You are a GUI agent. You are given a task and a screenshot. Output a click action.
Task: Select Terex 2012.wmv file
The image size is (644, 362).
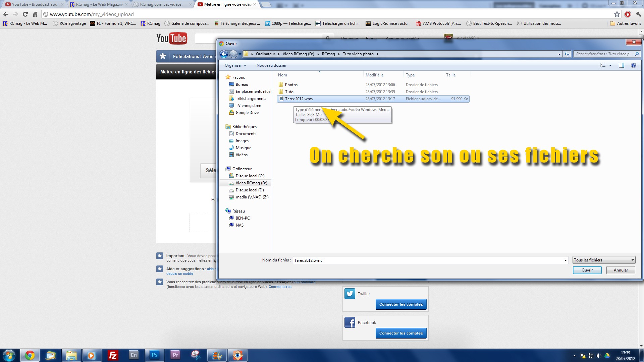click(373, 99)
